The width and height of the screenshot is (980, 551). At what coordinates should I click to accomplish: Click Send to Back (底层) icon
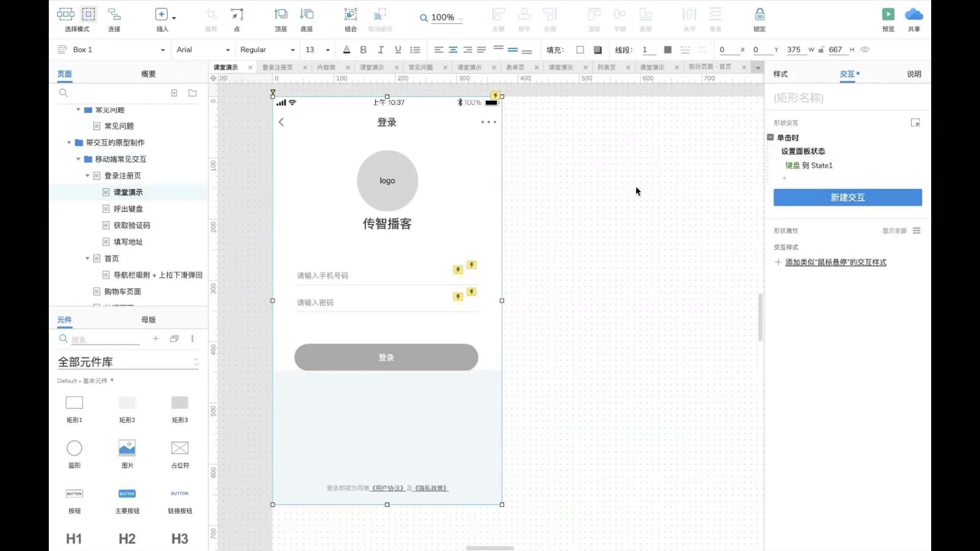point(306,15)
